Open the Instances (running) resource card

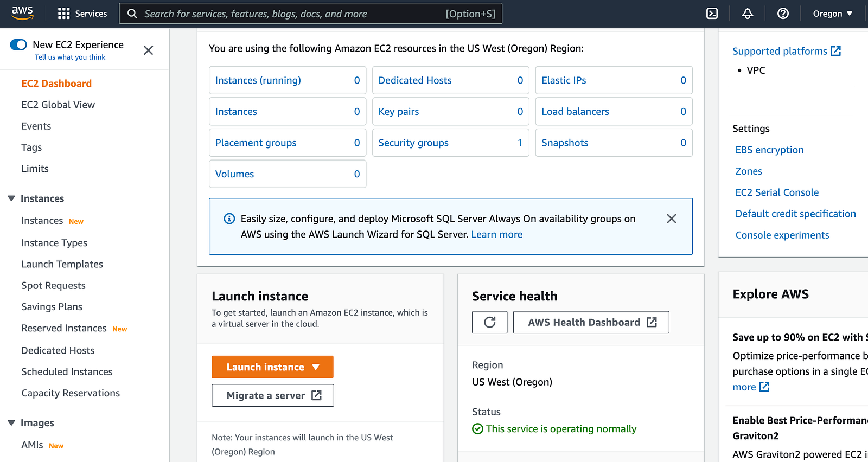[x=288, y=80]
